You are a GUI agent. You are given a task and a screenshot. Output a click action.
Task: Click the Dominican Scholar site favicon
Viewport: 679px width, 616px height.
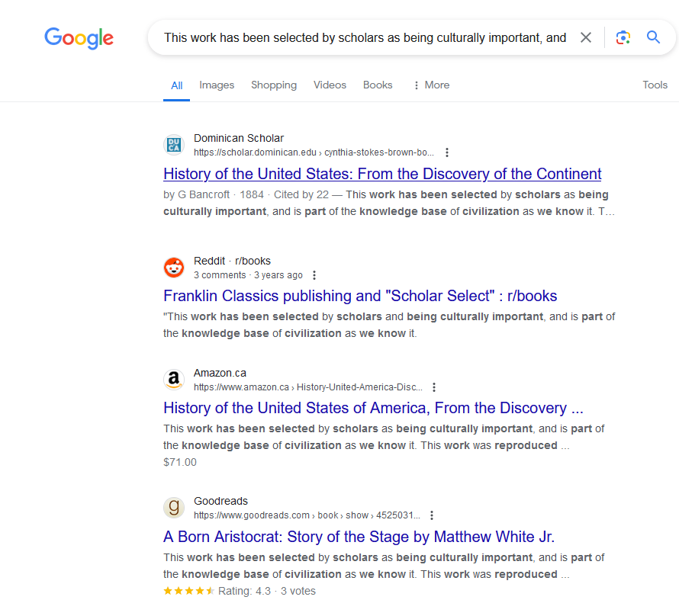point(174,145)
